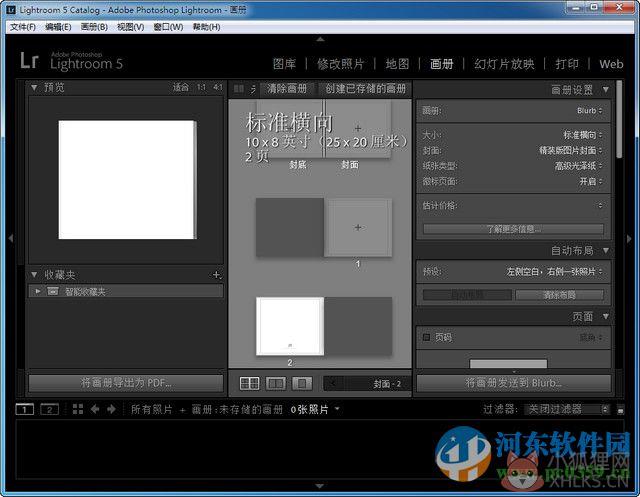Hide top module panel arrow
640x497 pixels.
[x=320, y=39]
